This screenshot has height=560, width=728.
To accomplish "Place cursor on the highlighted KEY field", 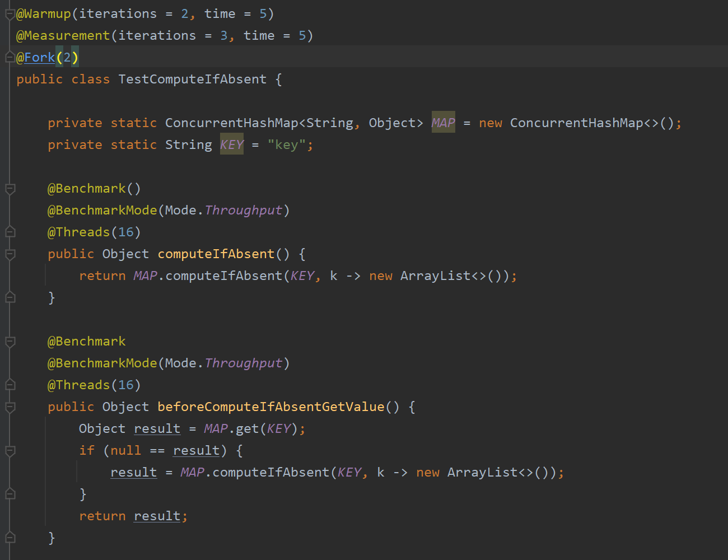I will click(231, 144).
